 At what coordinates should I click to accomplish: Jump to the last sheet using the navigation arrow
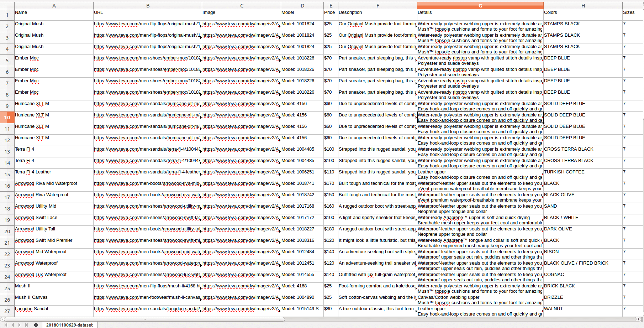tap(26, 325)
